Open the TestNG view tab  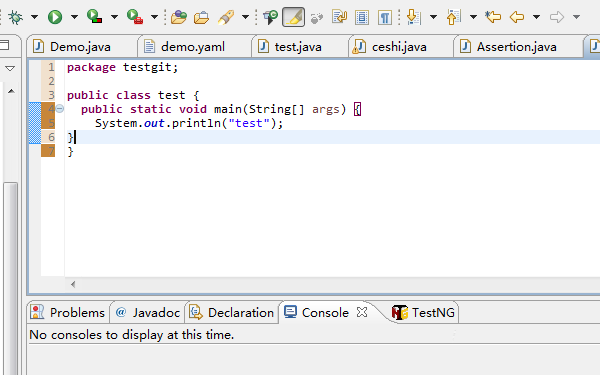pos(424,313)
